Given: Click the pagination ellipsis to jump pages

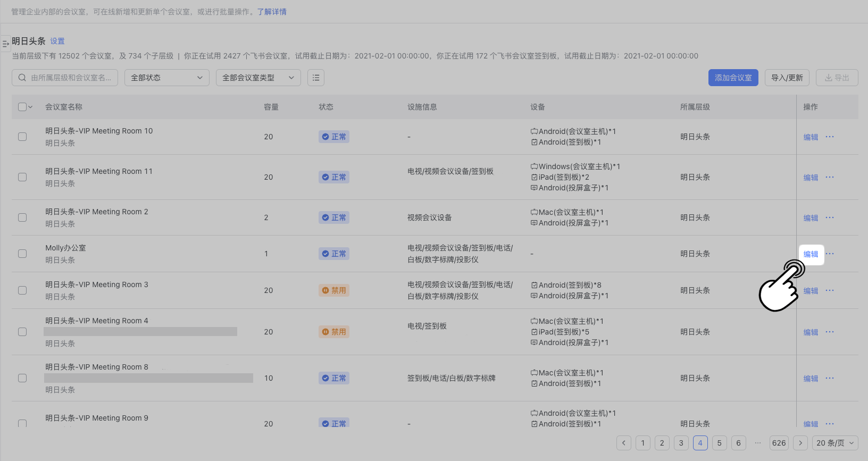Looking at the screenshot, I should pos(758,443).
